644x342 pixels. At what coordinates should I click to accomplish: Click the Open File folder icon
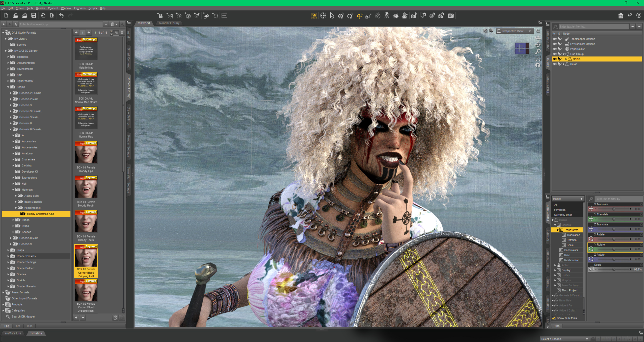[x=15, y=15]
